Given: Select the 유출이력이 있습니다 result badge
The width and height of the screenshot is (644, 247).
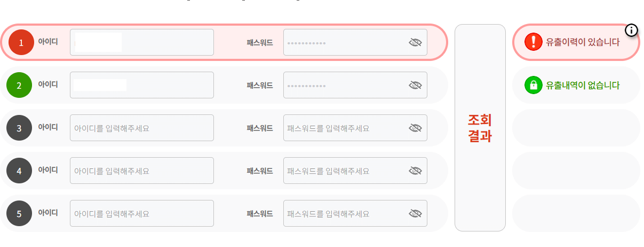Looking at the screenshot, I should tap(576, 42).
